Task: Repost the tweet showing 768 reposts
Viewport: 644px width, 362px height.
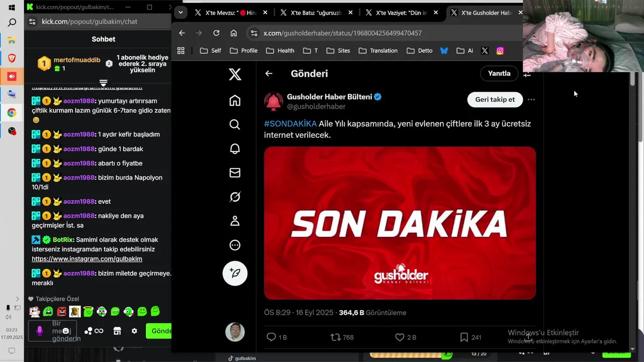Action: tap(335, 337)
